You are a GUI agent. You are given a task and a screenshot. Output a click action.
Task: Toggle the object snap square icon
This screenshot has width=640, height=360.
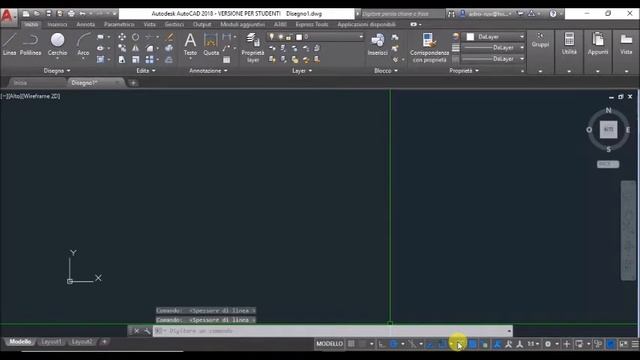pos(442,344)
